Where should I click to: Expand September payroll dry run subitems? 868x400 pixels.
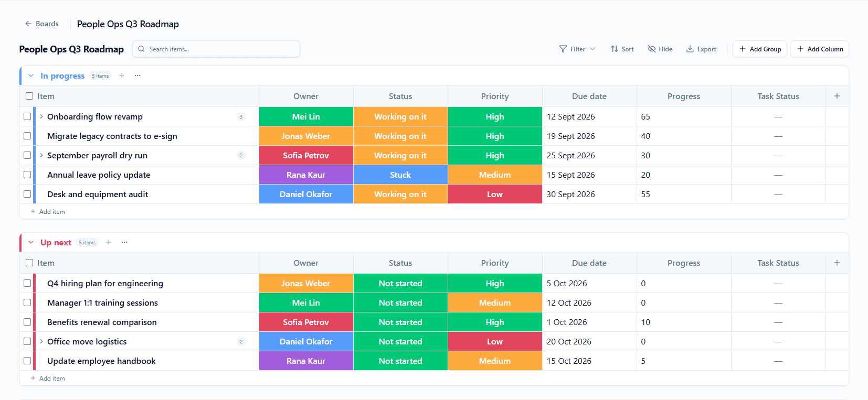point(41,155)
